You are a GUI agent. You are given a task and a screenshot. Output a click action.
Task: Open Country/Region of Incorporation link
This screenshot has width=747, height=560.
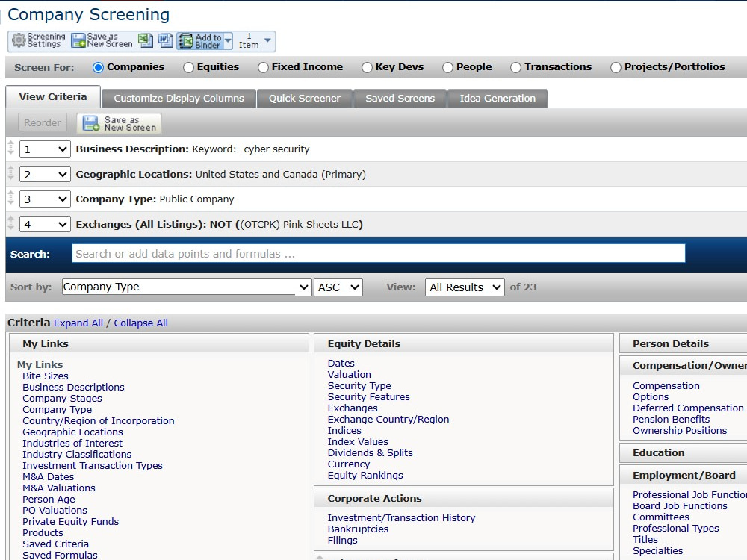tap(98, 420)
